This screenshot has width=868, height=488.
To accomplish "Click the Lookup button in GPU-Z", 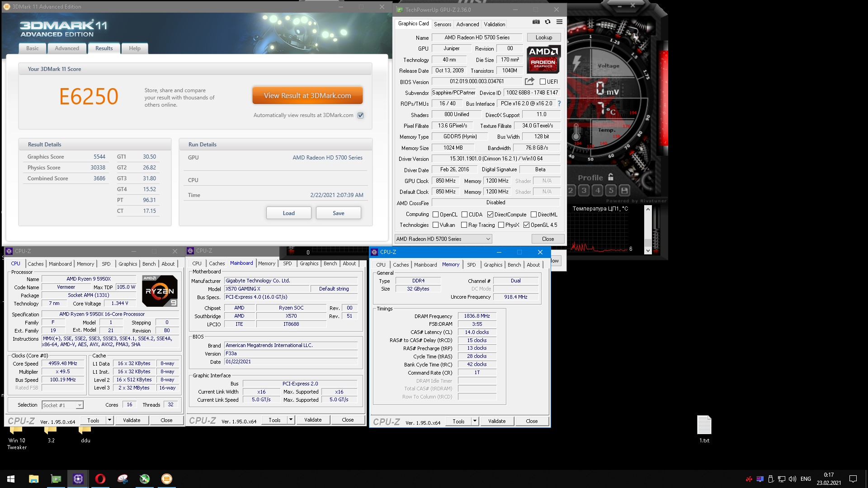I will coord(544,38).
